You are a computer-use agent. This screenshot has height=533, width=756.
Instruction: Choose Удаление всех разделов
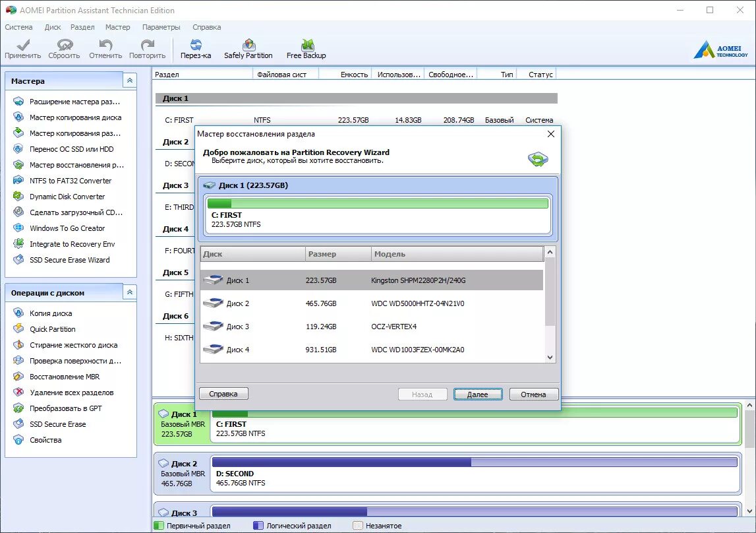[x=64, y=392]
